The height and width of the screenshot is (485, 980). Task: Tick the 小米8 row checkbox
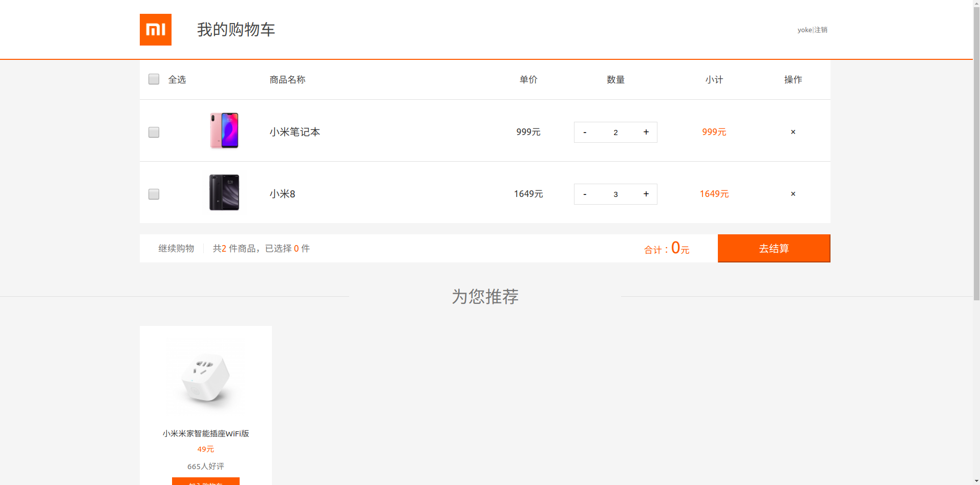point(154,194)
